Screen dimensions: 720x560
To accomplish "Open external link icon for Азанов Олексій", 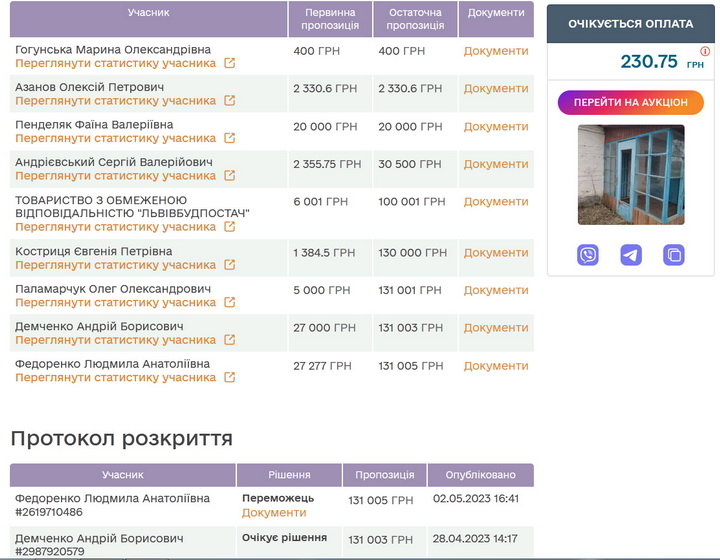I will tap(230, 101).
